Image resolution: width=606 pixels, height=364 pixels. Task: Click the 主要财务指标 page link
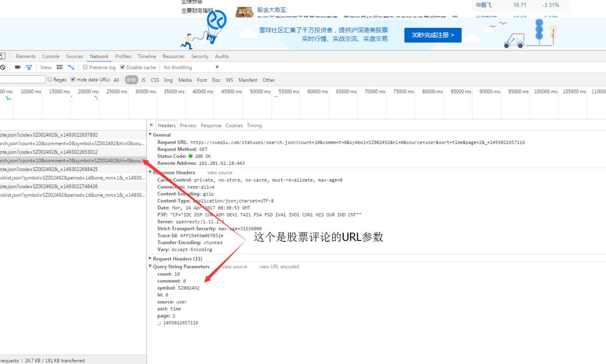(197, 10)
